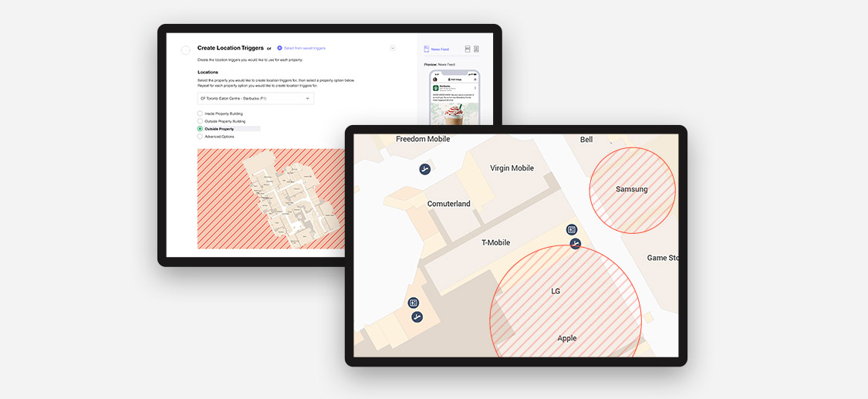Viewport: 868px width, 399px height.
Task: Open the News Feed tab
Action: pos(440,49)
